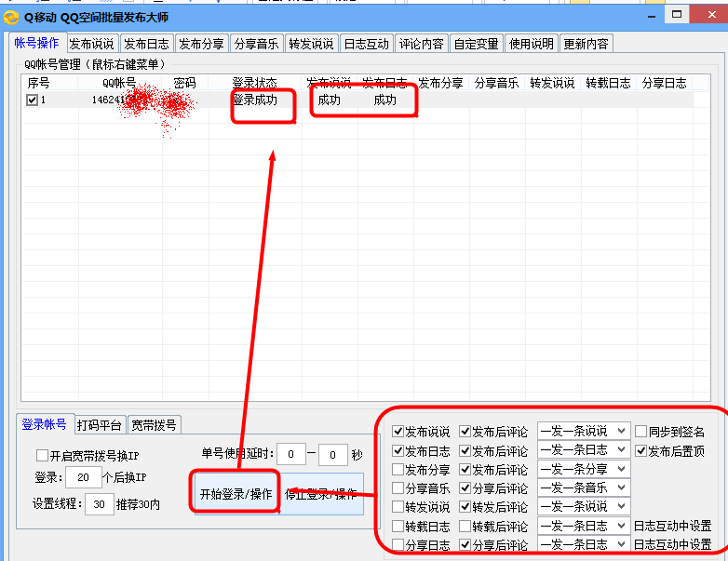Click the 发布分享 column header
This screenshot has height=561, width=728.
[x=440, y=83]
